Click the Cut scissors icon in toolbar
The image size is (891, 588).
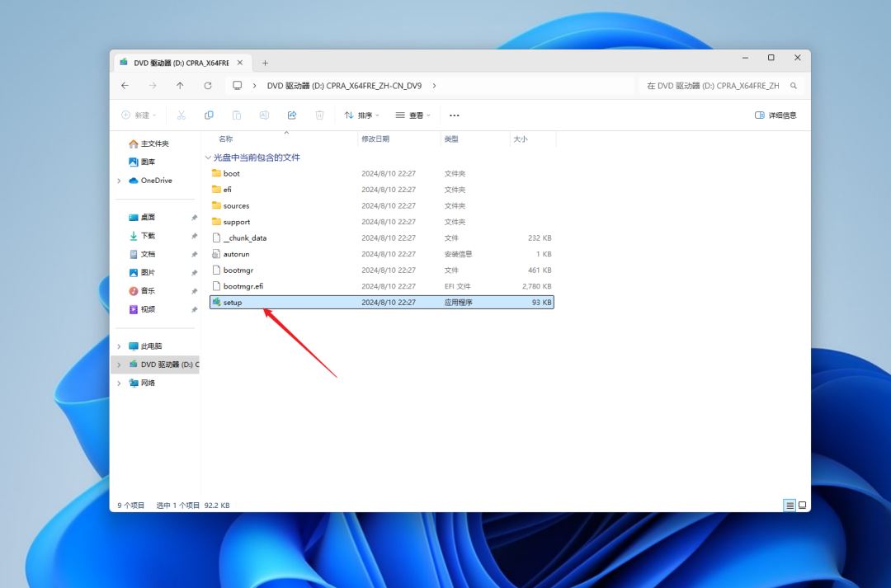[181, 115]
